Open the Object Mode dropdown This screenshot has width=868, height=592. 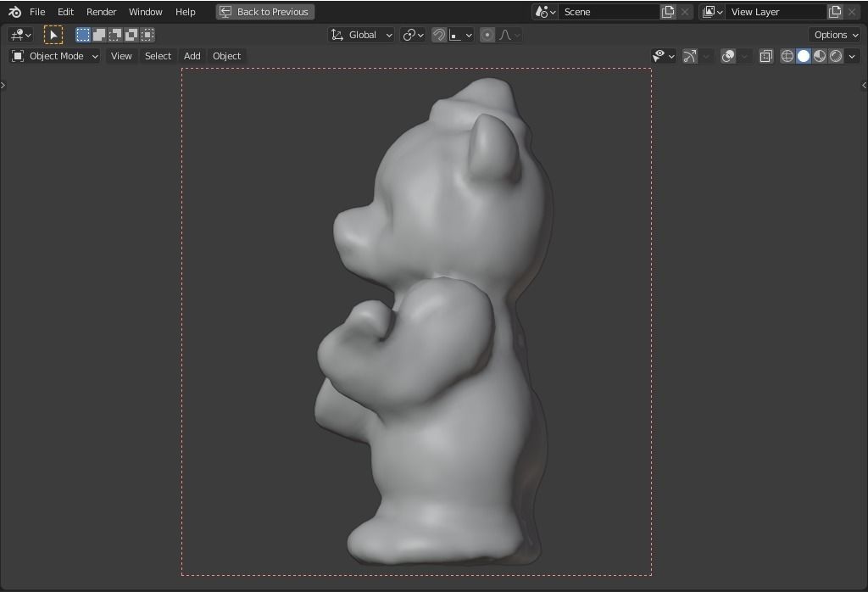55,56
